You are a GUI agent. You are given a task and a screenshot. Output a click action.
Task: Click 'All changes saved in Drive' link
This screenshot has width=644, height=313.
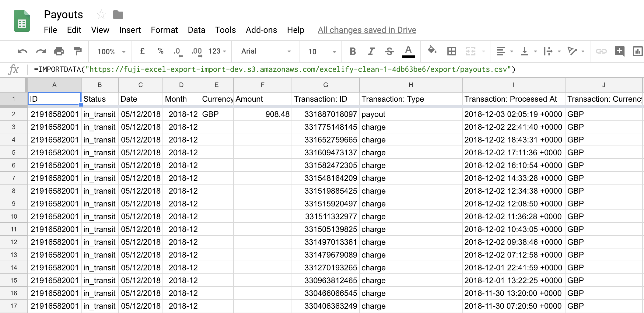[367, 30]
